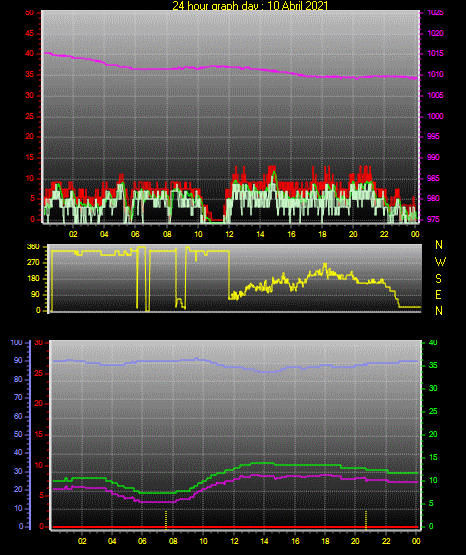466x555 pixels.
Task: Click the 'E' compass label beside direction graph
Action: 438,294
